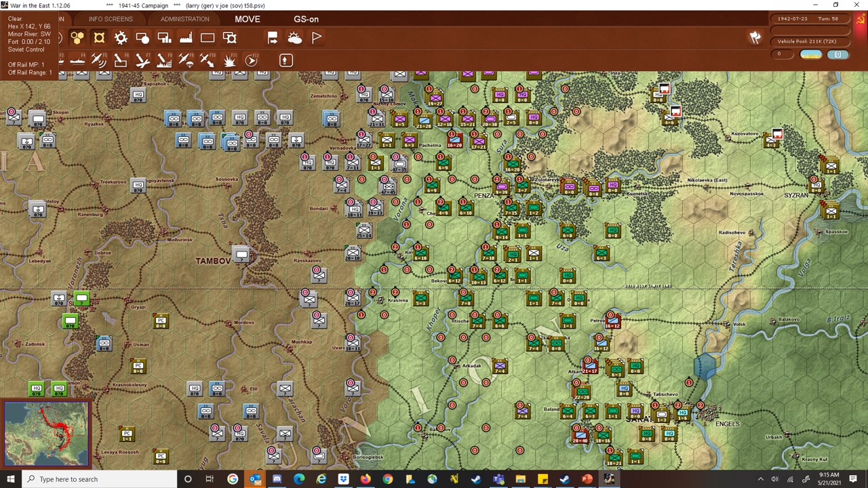Open the INFO SCREENS tab
Screen dimensions: 868x488
(x=111, y=19)
